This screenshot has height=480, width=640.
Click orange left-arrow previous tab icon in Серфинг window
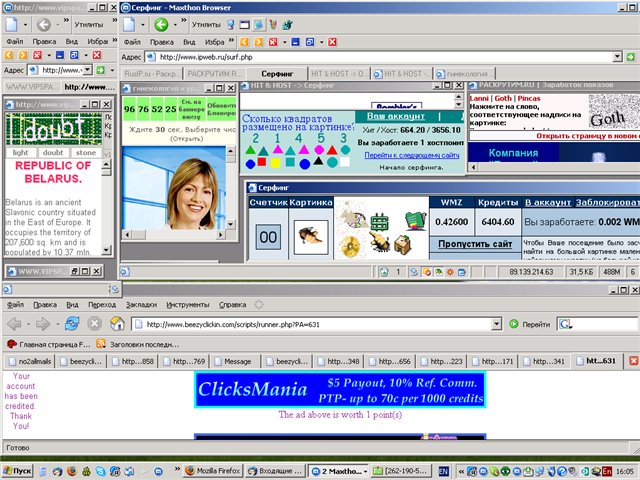tap(244, 42)
